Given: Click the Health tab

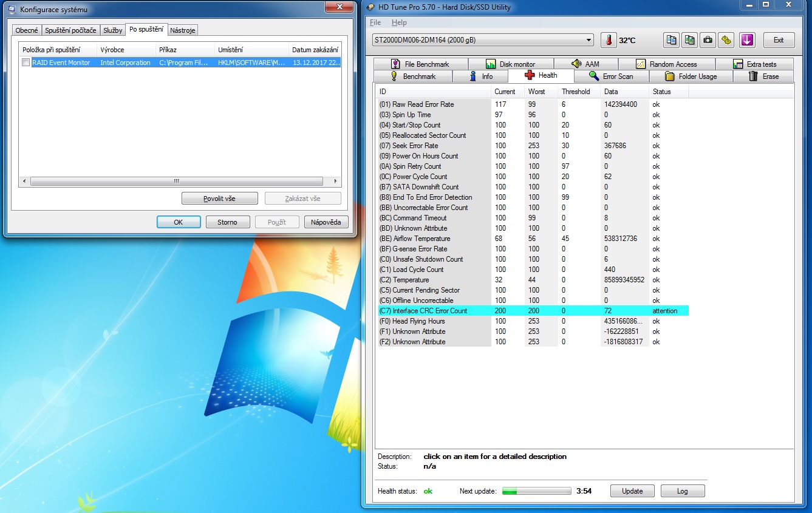Looking at the screenshot, I should (541, 75).
